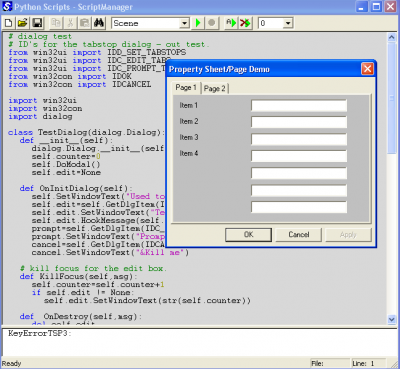Click the red X stop-run icon
This screenshot has height=369, width=400.
245,23
